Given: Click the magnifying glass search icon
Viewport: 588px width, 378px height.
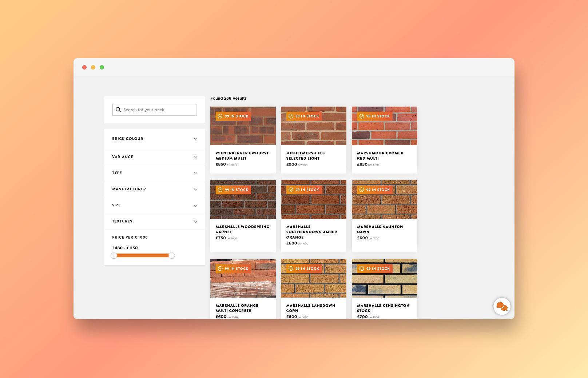Looking at the screenshot, I should 118,110.
